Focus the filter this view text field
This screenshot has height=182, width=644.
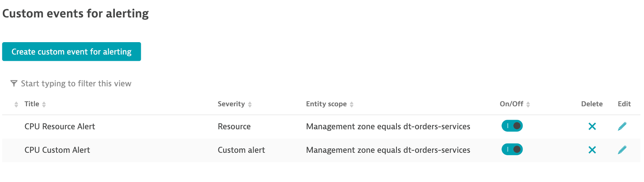(x=76, y=84)
